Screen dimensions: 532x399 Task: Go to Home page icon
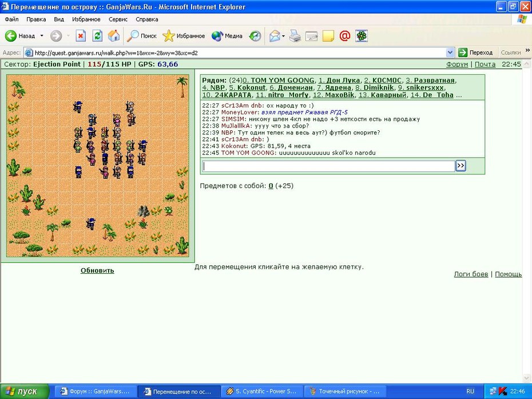114,35
